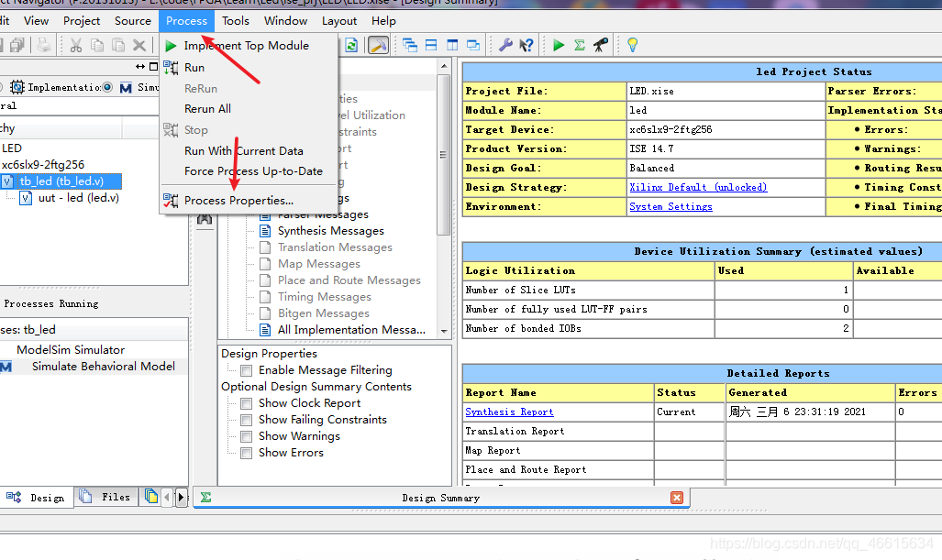Click the wrench toolbar icon
942x560 pixels.
click(505, 45)
